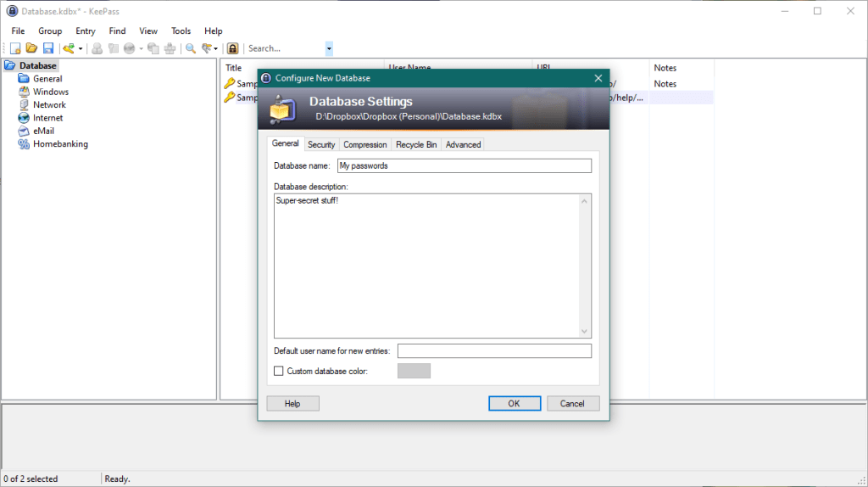Select the Database root folder icon
Image resolution: width=868 pixels, height=487 pixels.
click(x=10, y=65)
